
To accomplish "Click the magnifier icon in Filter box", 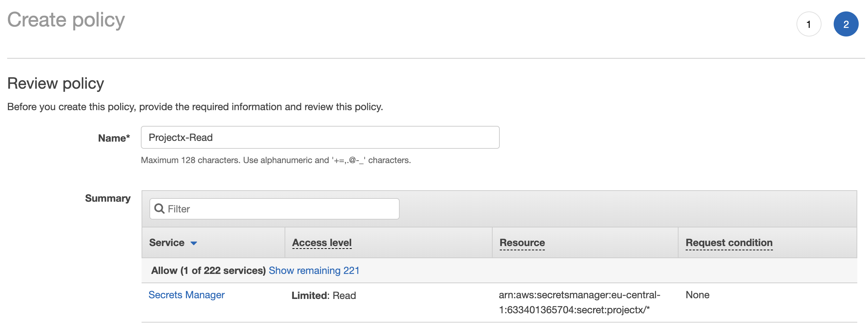I will [159, 208].
